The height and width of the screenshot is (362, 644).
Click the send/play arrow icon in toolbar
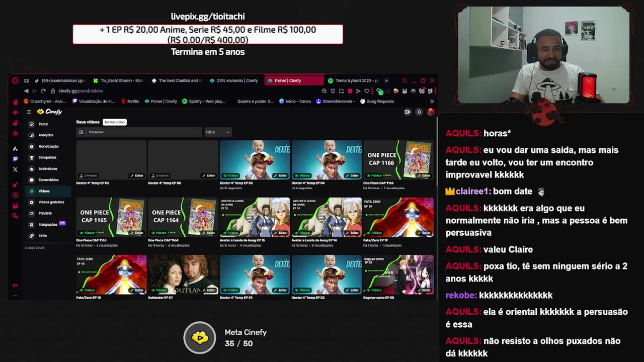click(358, 91)
